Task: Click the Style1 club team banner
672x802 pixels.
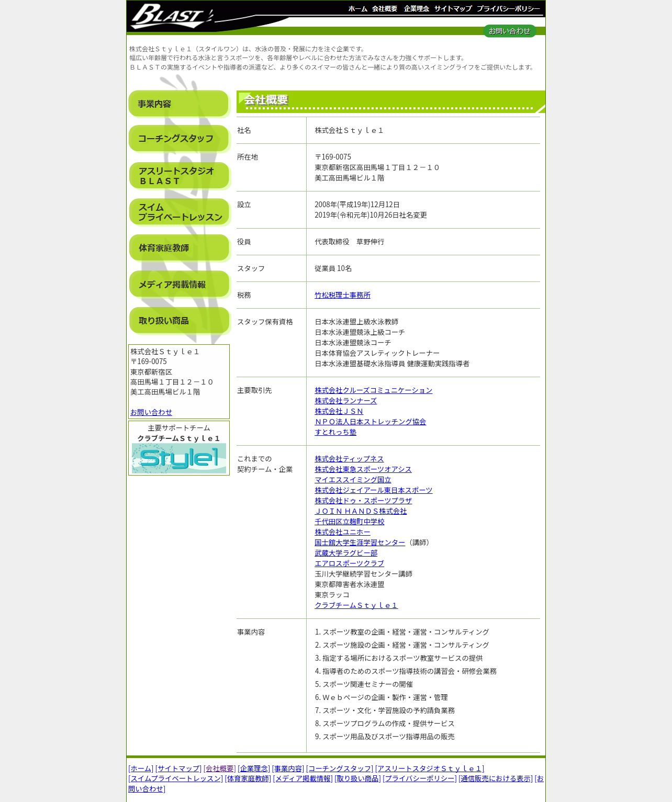Action: tap(179, 458)
